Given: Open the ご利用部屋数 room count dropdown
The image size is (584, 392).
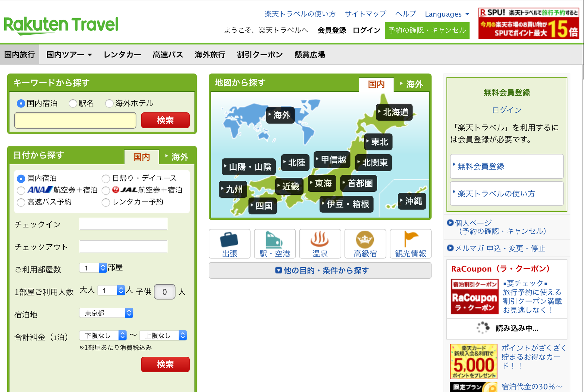Looking at the screenshot, I should coord(93,268).
